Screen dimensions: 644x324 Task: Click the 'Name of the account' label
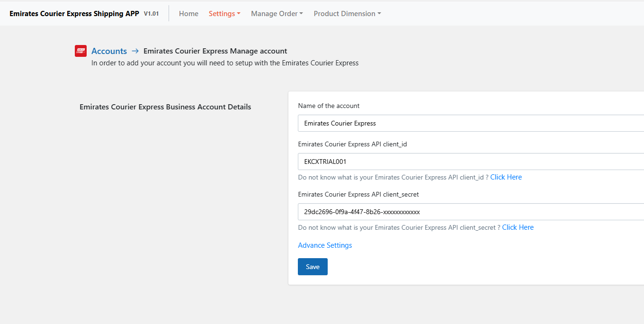point(329,106)
